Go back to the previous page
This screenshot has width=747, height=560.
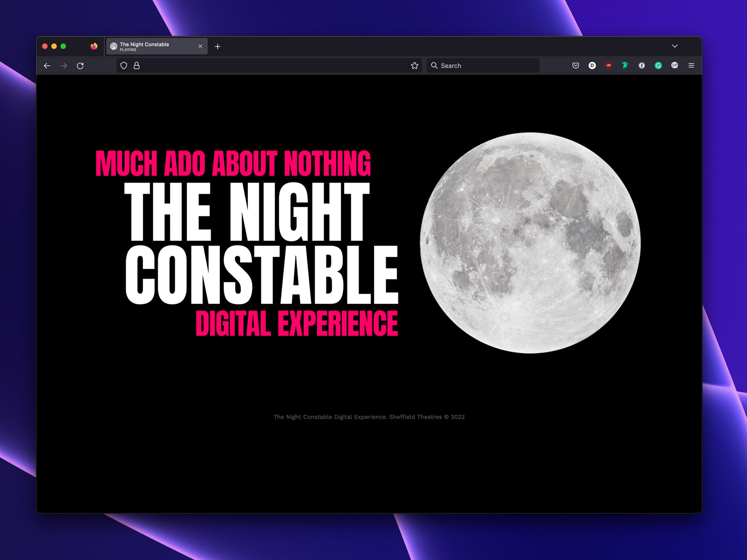coord(47,66)
